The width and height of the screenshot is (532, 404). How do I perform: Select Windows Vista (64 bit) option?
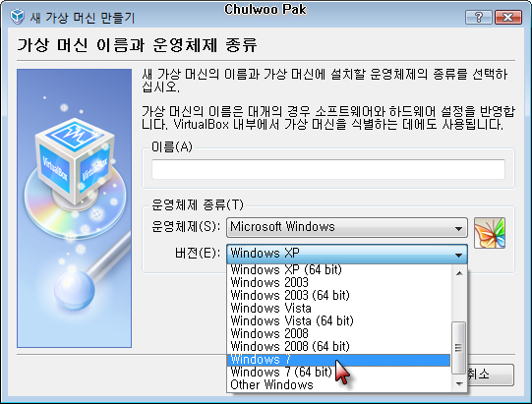tap(338, 321)
